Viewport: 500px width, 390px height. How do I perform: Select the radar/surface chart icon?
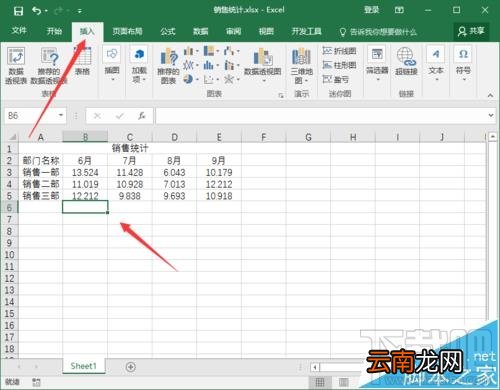click(x=229, y=79)
